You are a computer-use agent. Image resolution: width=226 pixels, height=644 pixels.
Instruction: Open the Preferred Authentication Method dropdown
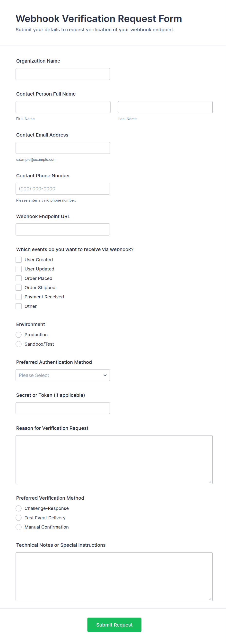coord(63,375)
